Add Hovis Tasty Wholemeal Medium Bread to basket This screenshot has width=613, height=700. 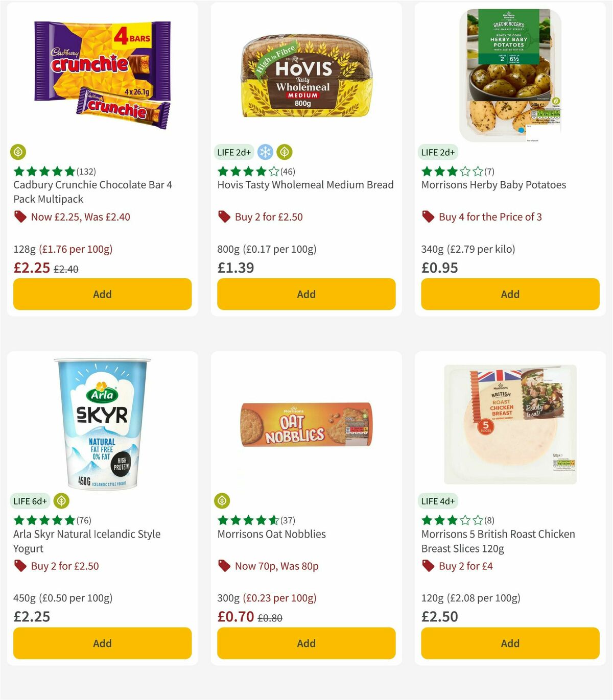point(306,294)
